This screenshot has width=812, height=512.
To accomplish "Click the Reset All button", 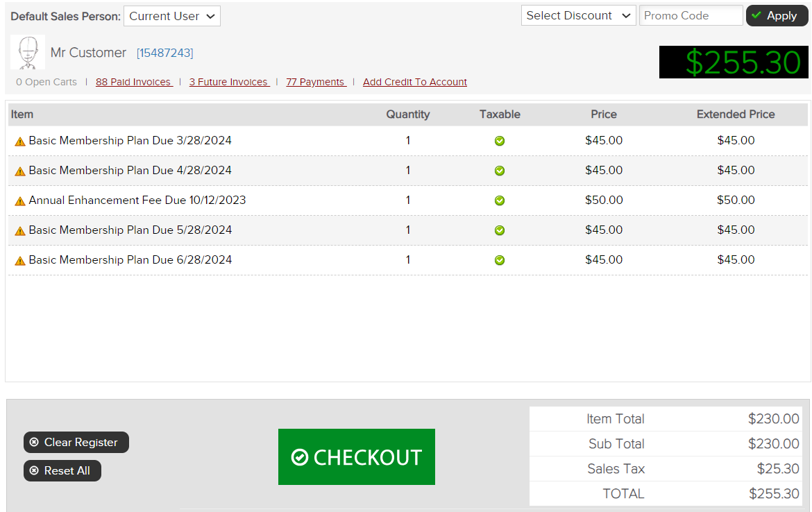I will click(x=62, y=470).
